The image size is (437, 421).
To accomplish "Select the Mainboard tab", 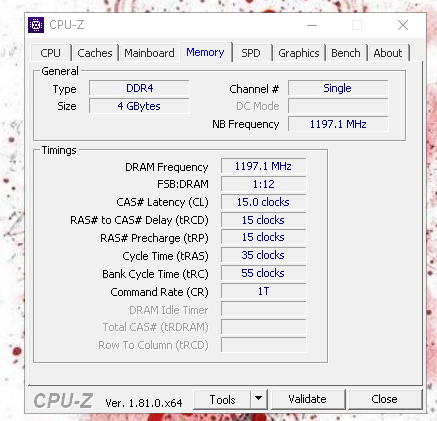I will pyautogui.click(x=149, y=53).
